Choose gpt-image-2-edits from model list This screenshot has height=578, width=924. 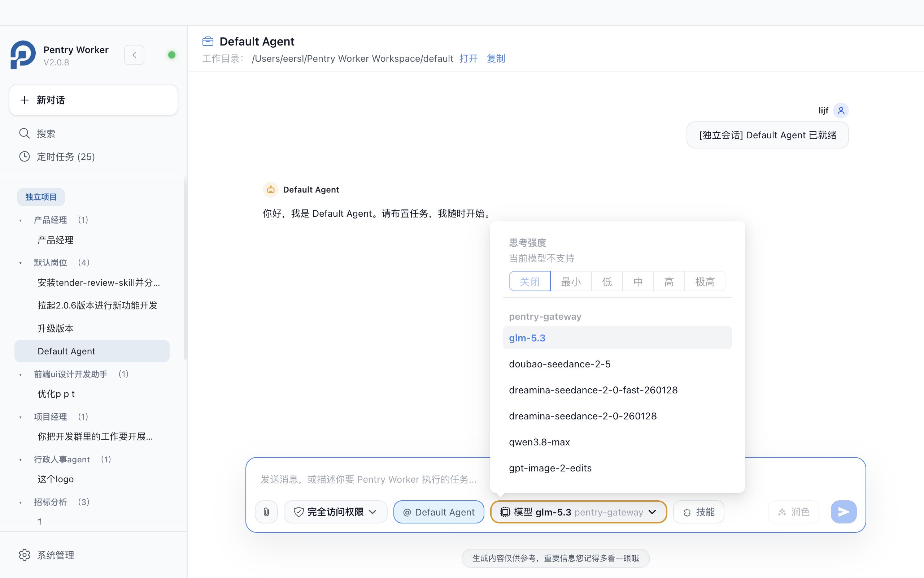tap(618, 468)
